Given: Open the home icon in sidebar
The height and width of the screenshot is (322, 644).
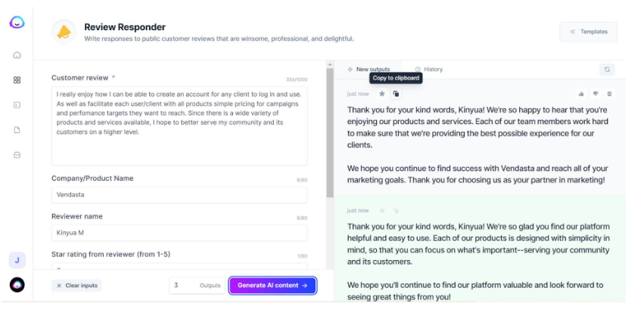Looking at the screenshot, I should pos(17,55).
